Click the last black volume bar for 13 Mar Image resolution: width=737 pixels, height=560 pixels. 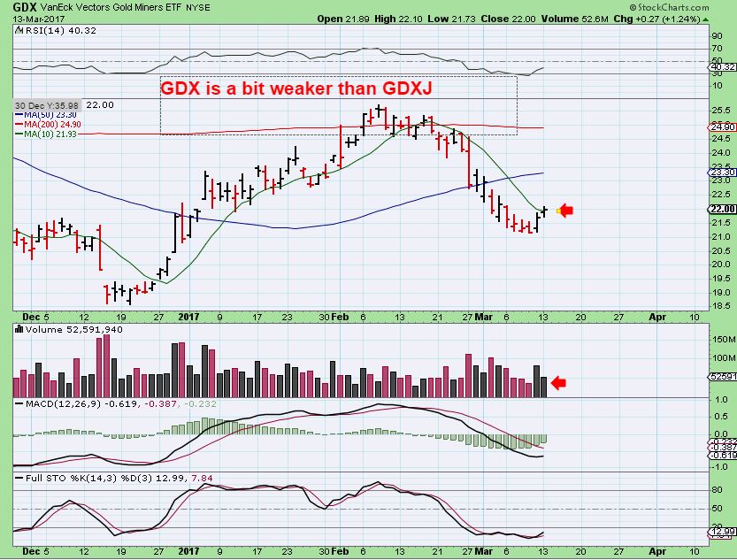coord(544,387)
